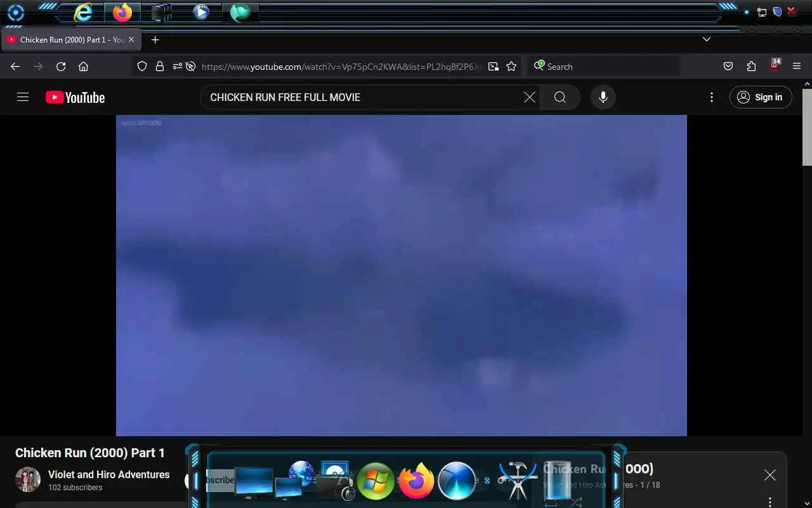Close the Chicken Run tab
Image resolution: width=812 pixels, height=508 pixels.
click(x=131, y=39)
